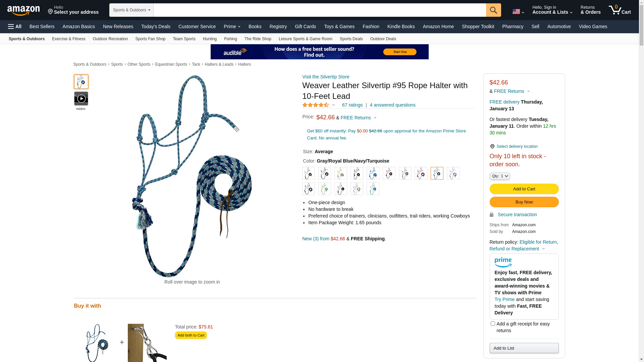Open Today's Deals in the nav bar
This screenshot has width=644, height=362.
(156, 26)
